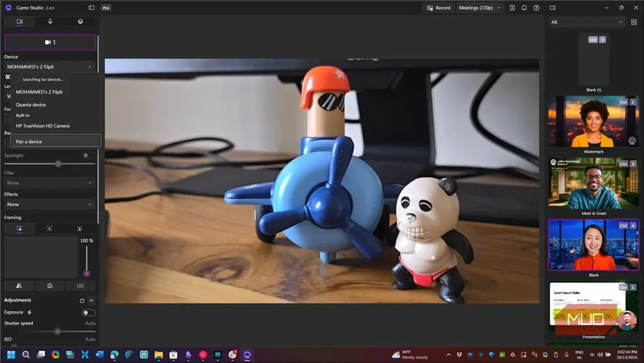Open the Effects dropdown
This screenshot has height=363, width=644.
tap(50, 204)
